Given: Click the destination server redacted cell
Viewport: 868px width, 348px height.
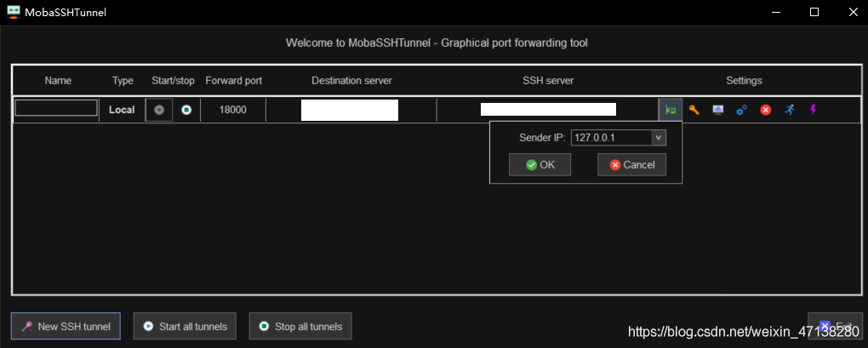Looking at the screenshot, I should click(x=350, y=110).
